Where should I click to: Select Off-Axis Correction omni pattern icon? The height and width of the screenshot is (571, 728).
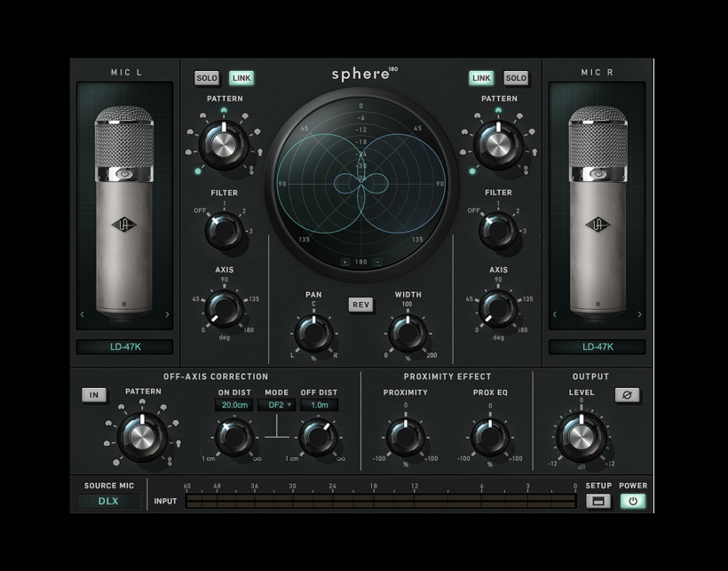tap(116, 463)
